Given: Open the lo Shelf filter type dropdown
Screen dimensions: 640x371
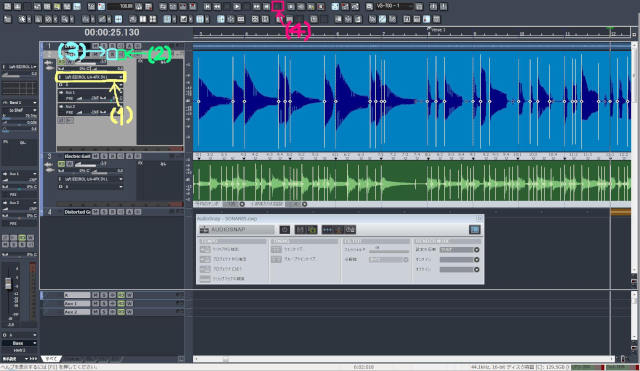Looking at the screenshot, I should click(x=20, y=110).
